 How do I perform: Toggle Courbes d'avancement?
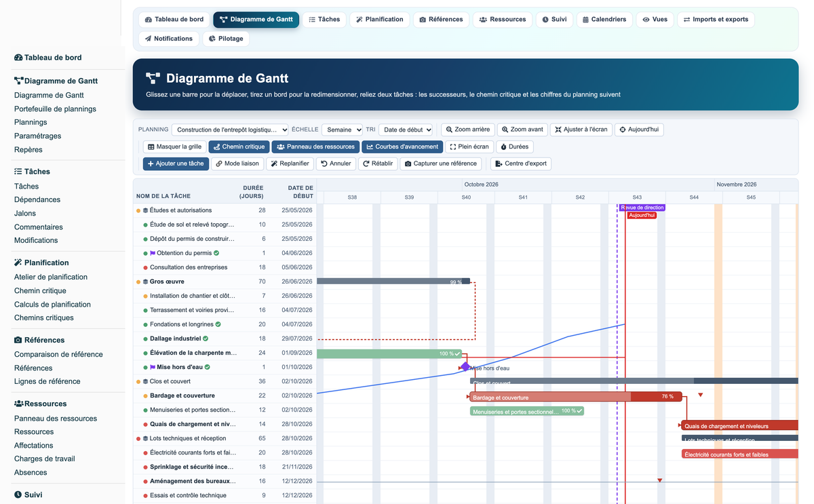click(x=402, y=147)
